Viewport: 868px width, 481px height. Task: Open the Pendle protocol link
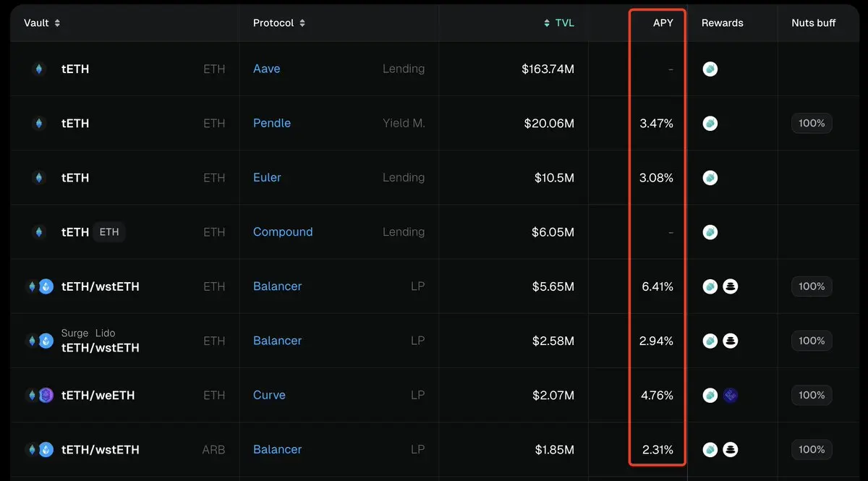(x=272, y=123)
